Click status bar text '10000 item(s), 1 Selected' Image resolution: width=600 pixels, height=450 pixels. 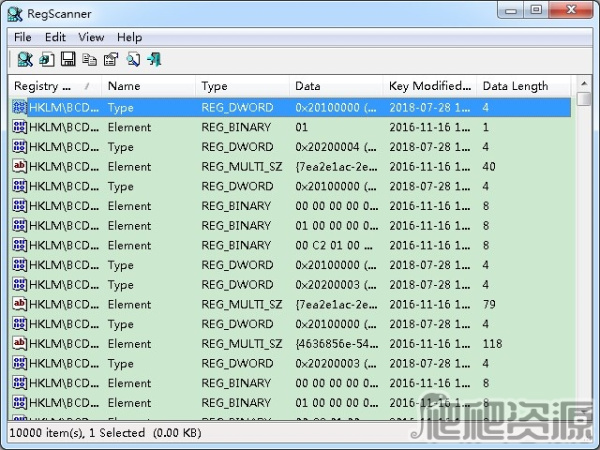[x=77, y=433]
